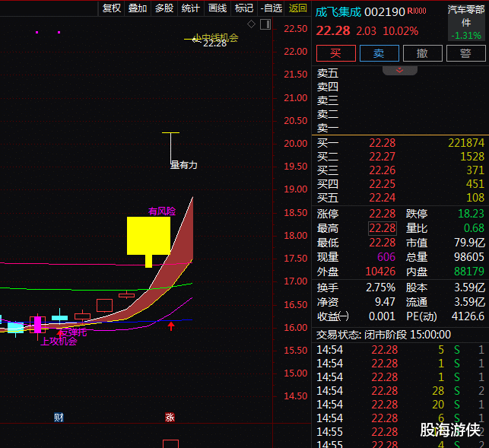Click the 涨 marker on chart
This screenshot has height=448, width=489.
[x=170, y=417]
